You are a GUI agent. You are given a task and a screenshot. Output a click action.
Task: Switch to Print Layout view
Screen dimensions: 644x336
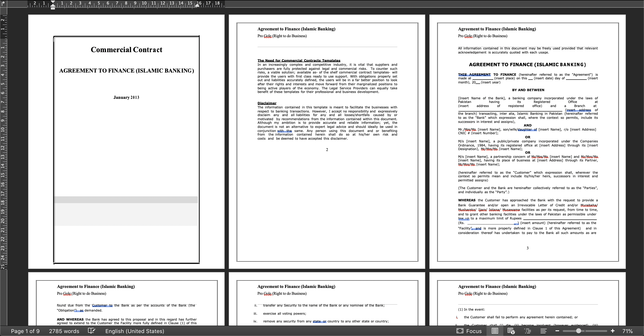495,331
